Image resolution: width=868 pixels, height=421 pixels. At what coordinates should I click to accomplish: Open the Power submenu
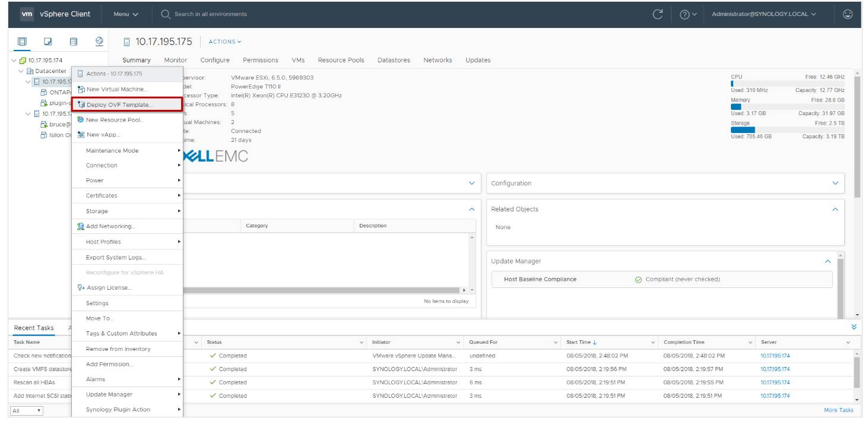click(127, 181)
